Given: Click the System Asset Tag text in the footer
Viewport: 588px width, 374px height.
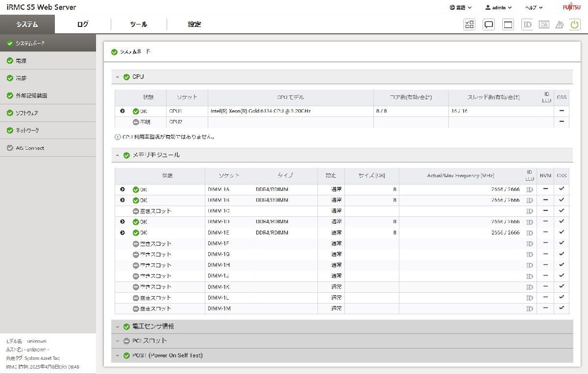Looking at the screenshot, I should (42, 358).
